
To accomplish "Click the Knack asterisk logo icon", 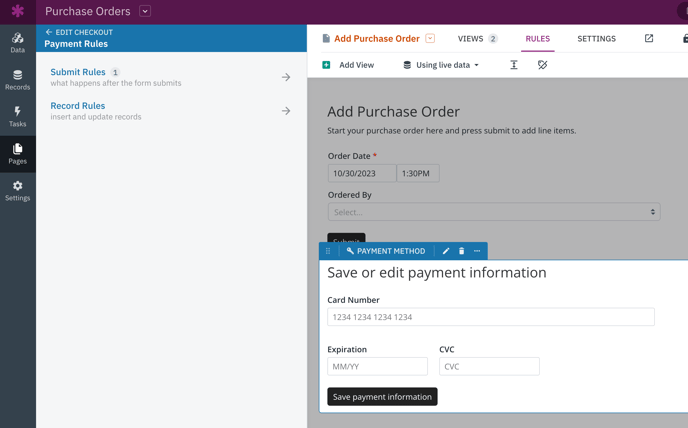I will pyautogui.click(x=18, y=11).
